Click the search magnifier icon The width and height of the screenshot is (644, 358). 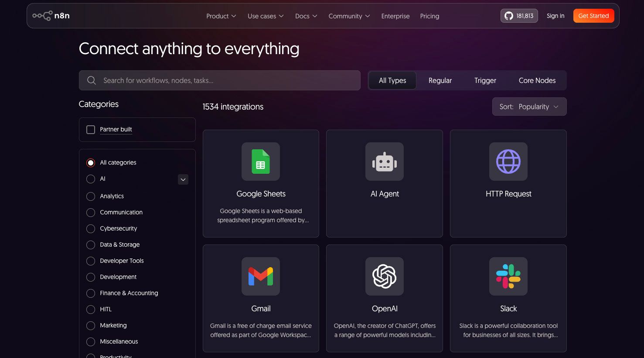[x=92, y=80]
